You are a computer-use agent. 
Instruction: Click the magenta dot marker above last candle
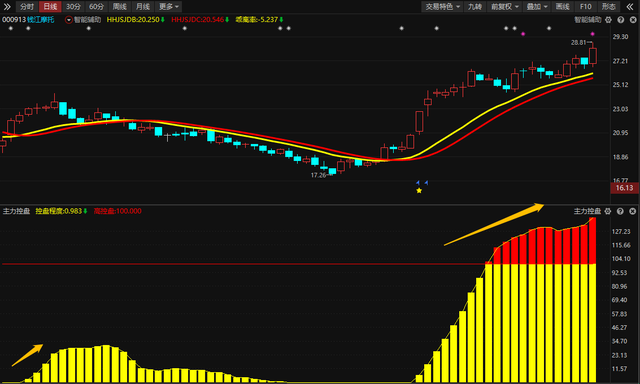tap(593, 34)
